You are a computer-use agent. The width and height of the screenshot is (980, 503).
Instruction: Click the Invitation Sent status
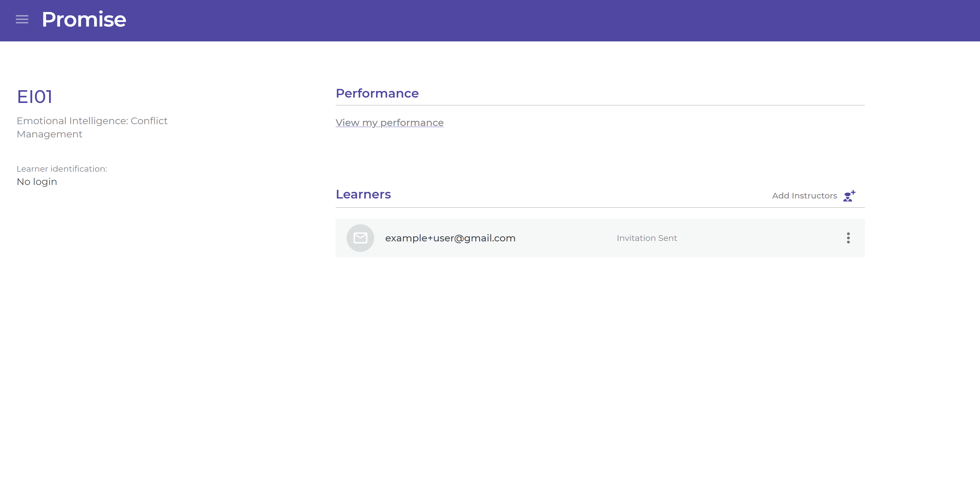coord(646,238)
